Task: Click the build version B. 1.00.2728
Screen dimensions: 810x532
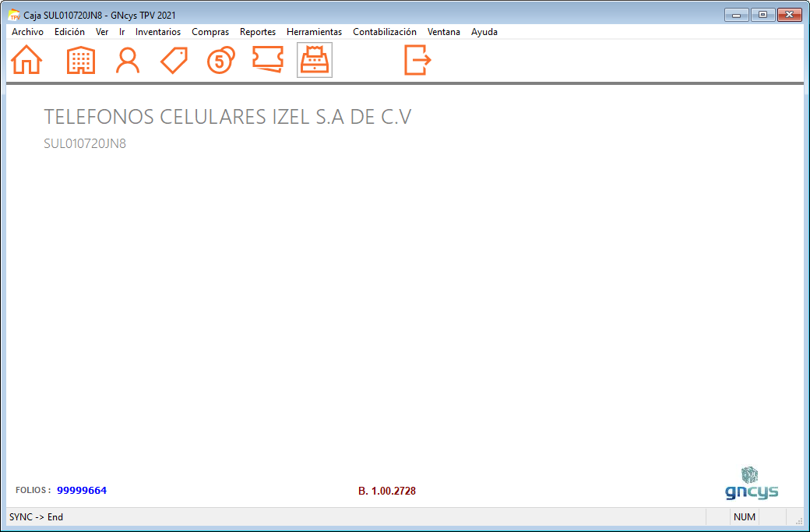Action: pyautogui.click(x=387, y=491)
